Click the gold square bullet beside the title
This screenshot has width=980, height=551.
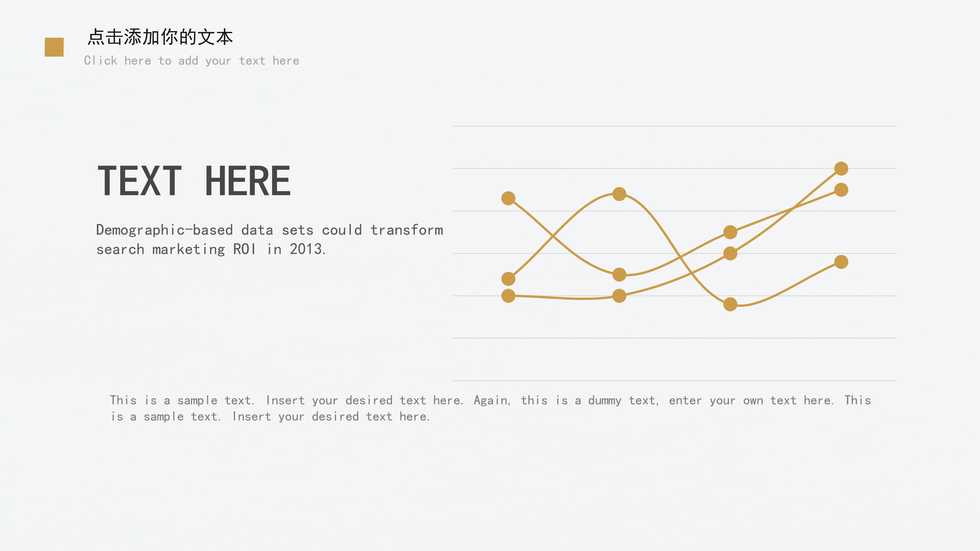(54, 47)
